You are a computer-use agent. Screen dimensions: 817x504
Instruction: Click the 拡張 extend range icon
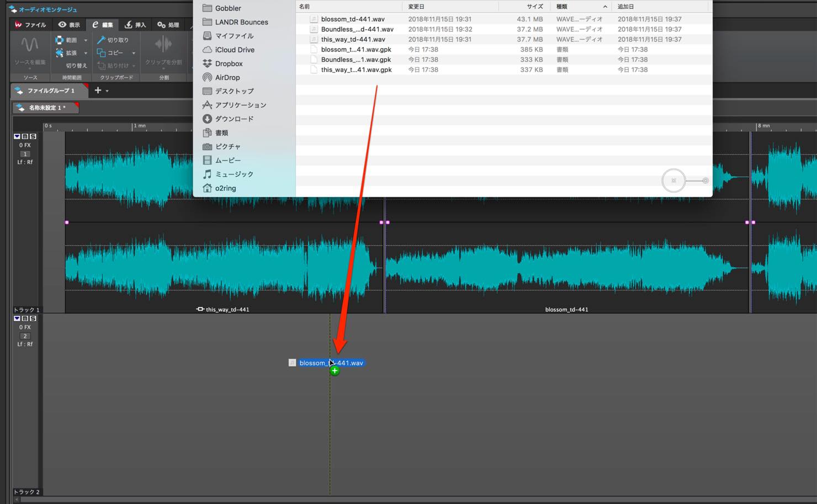coord(59,52)
